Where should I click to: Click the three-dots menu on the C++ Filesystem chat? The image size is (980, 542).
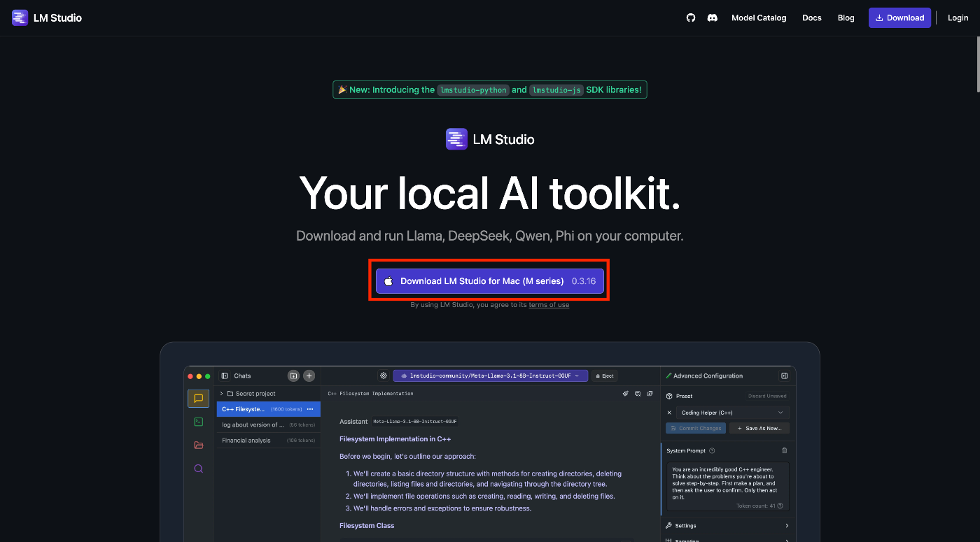tap(310, 409)
